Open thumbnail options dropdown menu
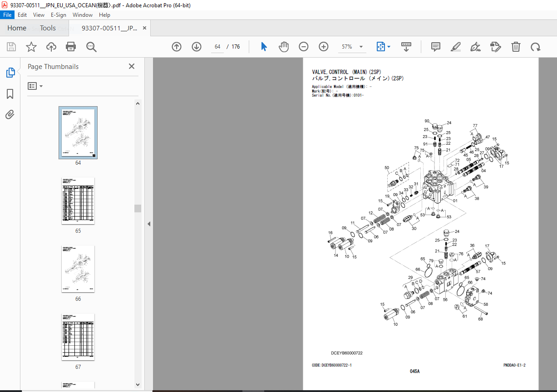Screen dimensions: 557x392 point(35,86)
